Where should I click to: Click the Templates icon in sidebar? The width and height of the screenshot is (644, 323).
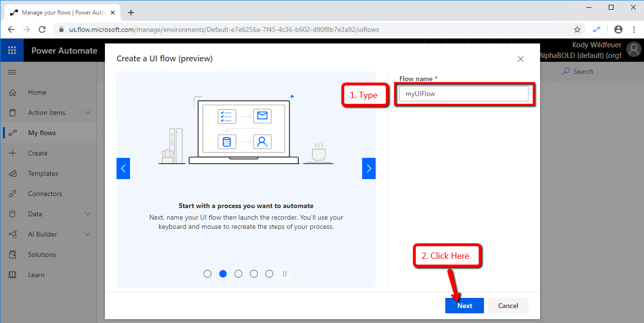tap(13, 173)
